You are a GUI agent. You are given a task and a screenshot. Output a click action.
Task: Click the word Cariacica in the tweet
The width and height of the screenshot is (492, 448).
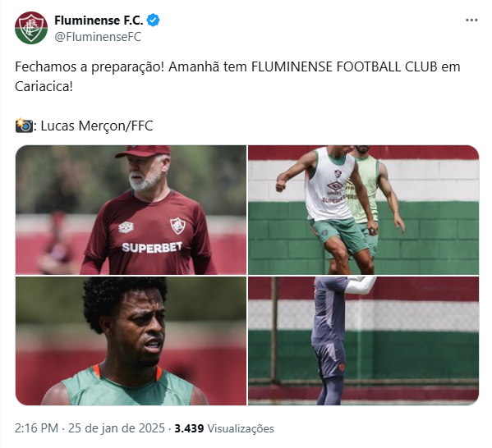coord(41,86)
